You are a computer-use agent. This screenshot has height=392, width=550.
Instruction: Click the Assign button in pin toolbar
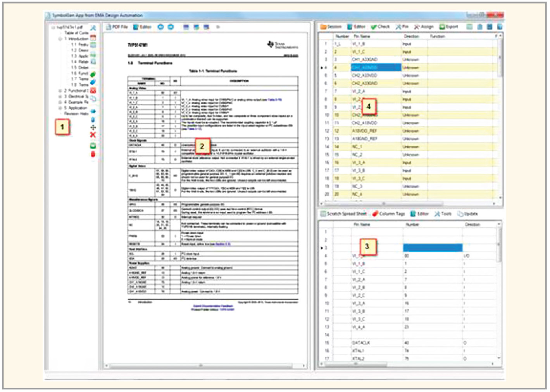coord(424,27)
